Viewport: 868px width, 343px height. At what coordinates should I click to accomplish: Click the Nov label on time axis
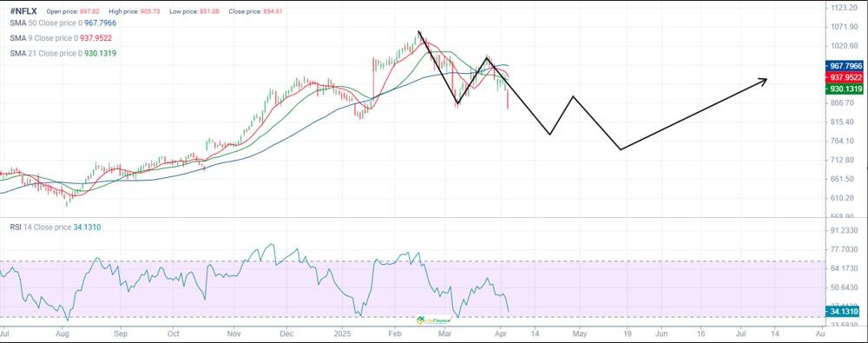[x=234, y=334]
